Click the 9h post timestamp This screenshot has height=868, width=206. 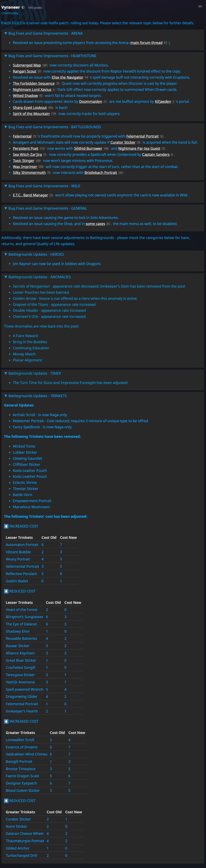[200, 6]
